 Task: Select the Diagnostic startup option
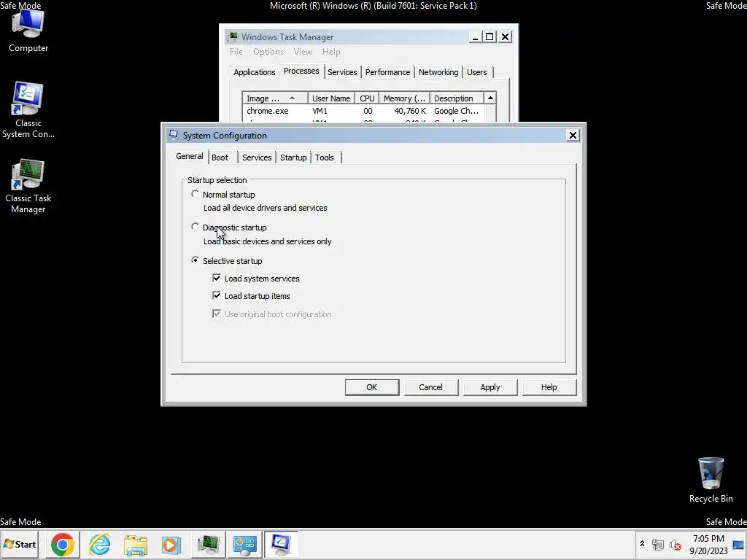195,227
